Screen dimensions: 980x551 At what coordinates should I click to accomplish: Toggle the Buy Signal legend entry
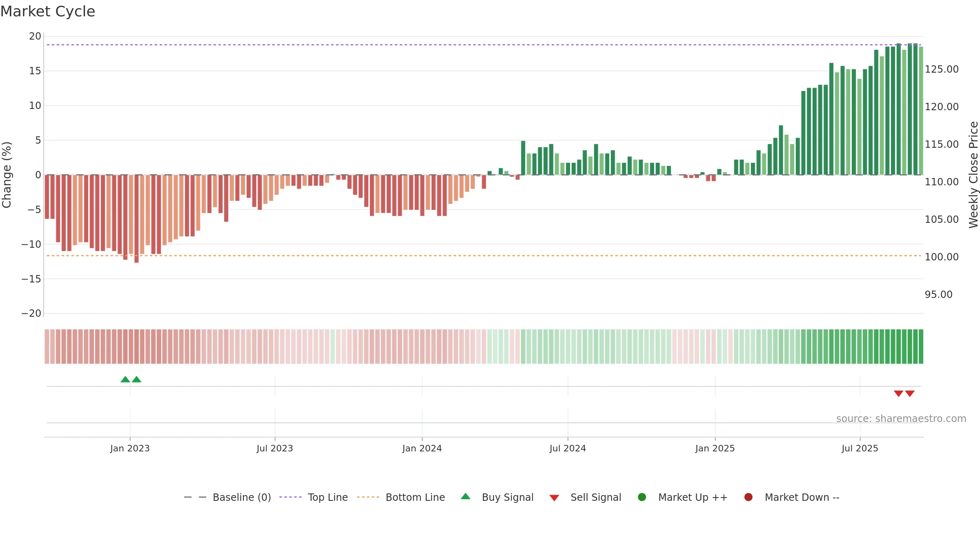click(x=497, y=497)
